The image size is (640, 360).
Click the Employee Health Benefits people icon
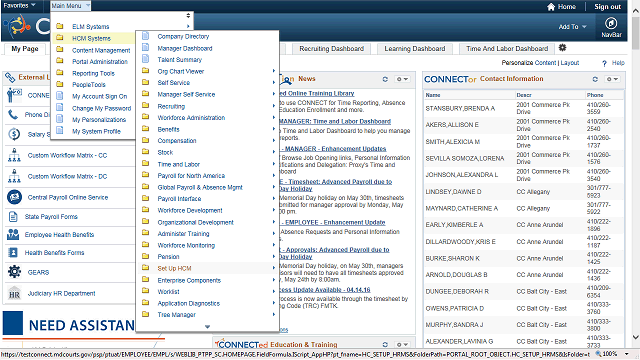point(13,234)
